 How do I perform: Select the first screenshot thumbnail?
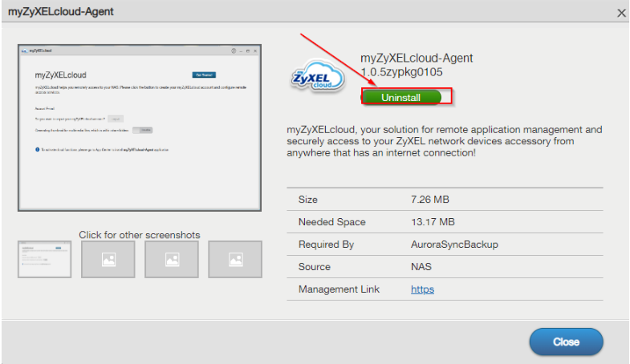(39, 259)
